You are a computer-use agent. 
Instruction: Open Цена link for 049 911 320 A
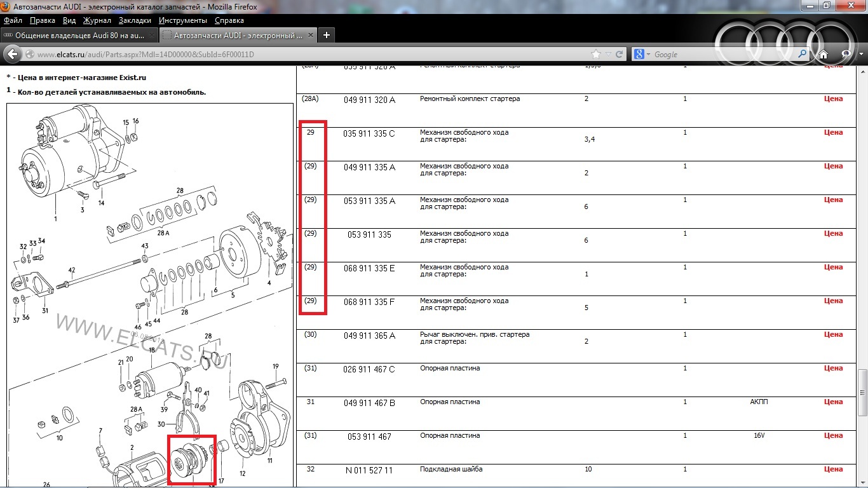point(833,99)
